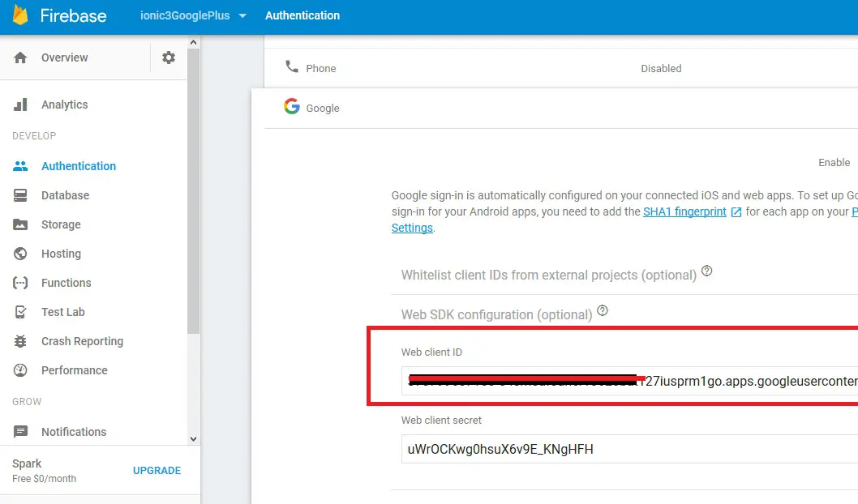
Task: Open the Database section
Action: pos(65,195)
